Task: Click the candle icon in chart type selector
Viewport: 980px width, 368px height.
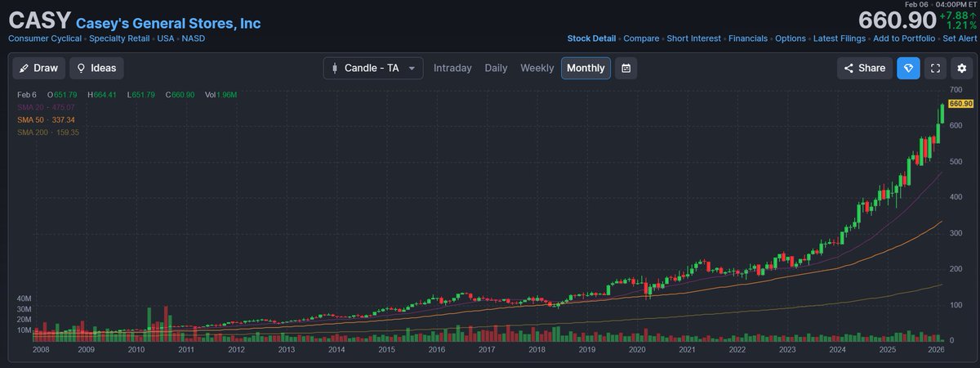Action: (x=335, y=68)
